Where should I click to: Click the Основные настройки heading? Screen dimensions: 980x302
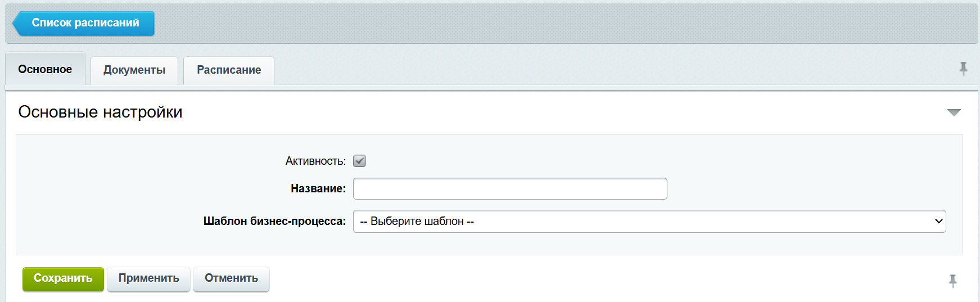(100, 112)
